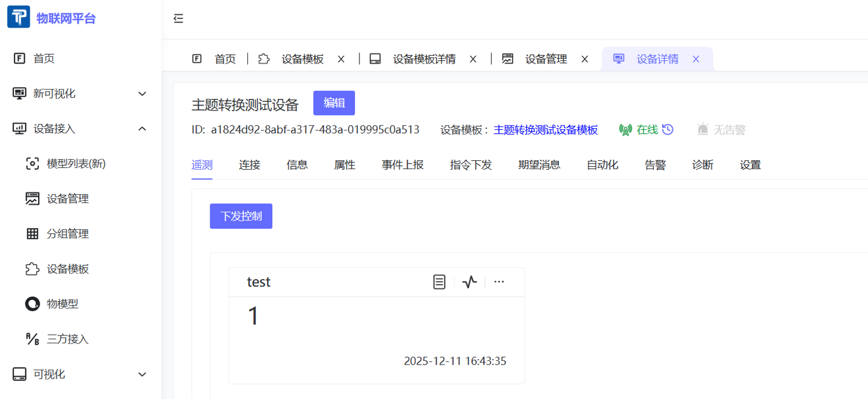The width and height of the screenshot is (868, 399).
Task: Open 三方接入 in the sidebar
Action: click(67, 339)
